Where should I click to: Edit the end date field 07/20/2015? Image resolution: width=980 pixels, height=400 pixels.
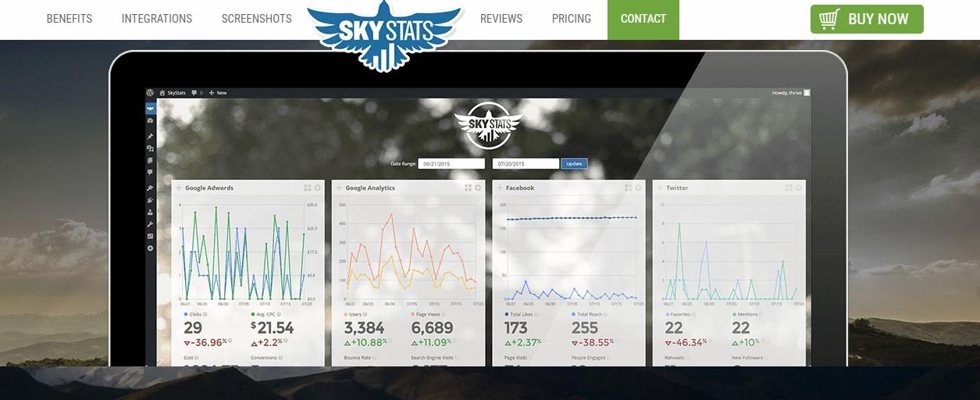[x=526, y=164]
